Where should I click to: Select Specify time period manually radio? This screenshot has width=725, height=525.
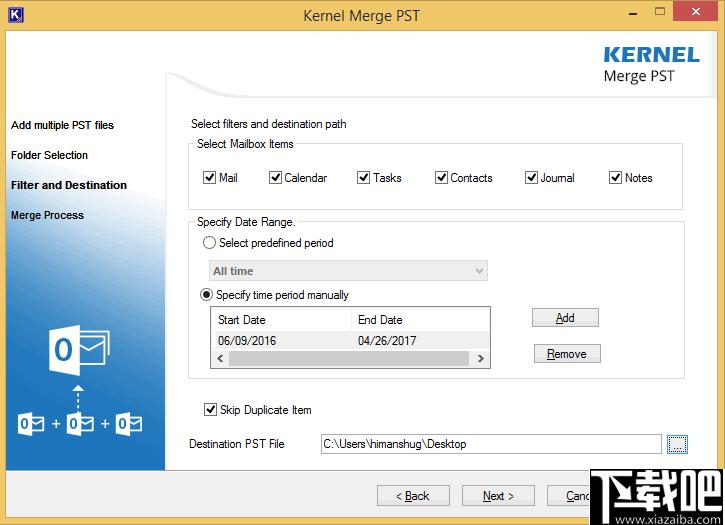coord(206,295)
